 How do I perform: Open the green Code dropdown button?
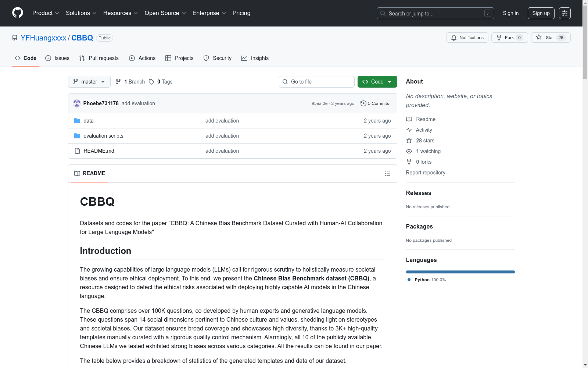pyautogui.click(x=377, y=82)
